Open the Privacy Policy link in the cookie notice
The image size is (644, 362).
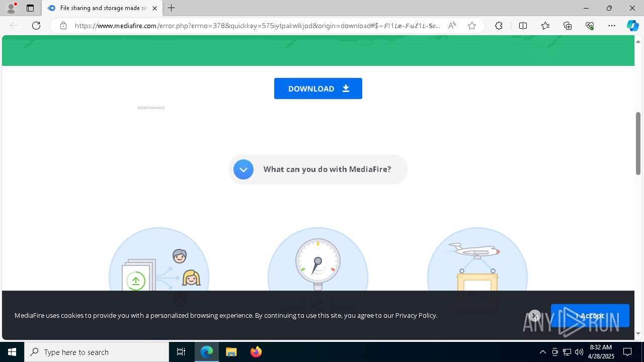pos(416,315)
